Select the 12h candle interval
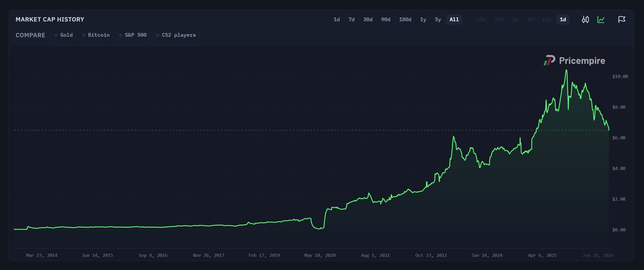This screenshot has width=644, height=270. [x=546, y=20]
